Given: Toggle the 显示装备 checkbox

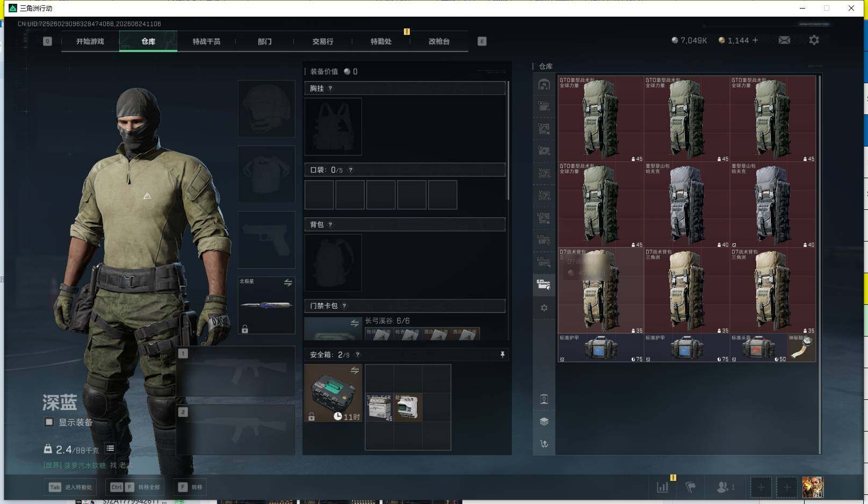Looking at the screenshot, I should pyautogui.click(x=49, y=422).
